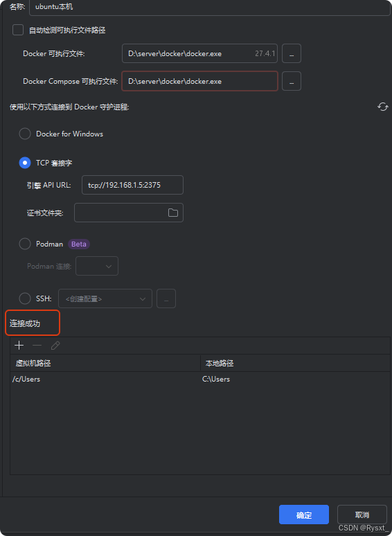Select the Docker for Windows option
This screenshot has width=392, height=536.
tap(25, 134)
